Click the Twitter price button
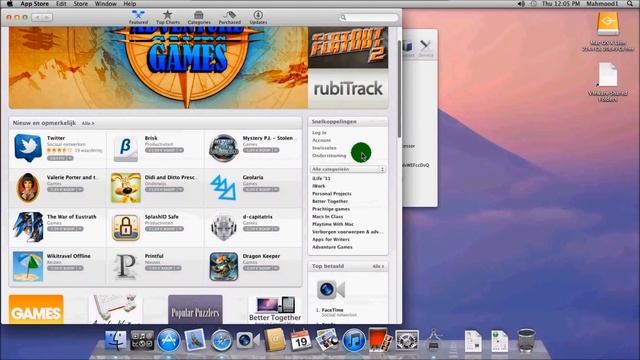 [60, 158]
